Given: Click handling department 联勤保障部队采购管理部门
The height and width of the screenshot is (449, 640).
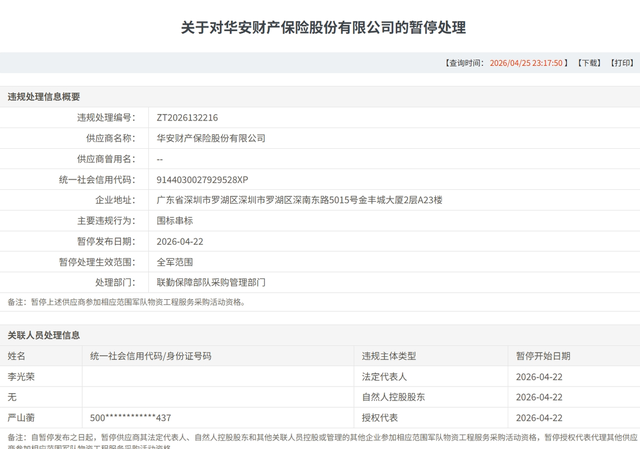Looking at the screenshot, I should tap(211, 283).
